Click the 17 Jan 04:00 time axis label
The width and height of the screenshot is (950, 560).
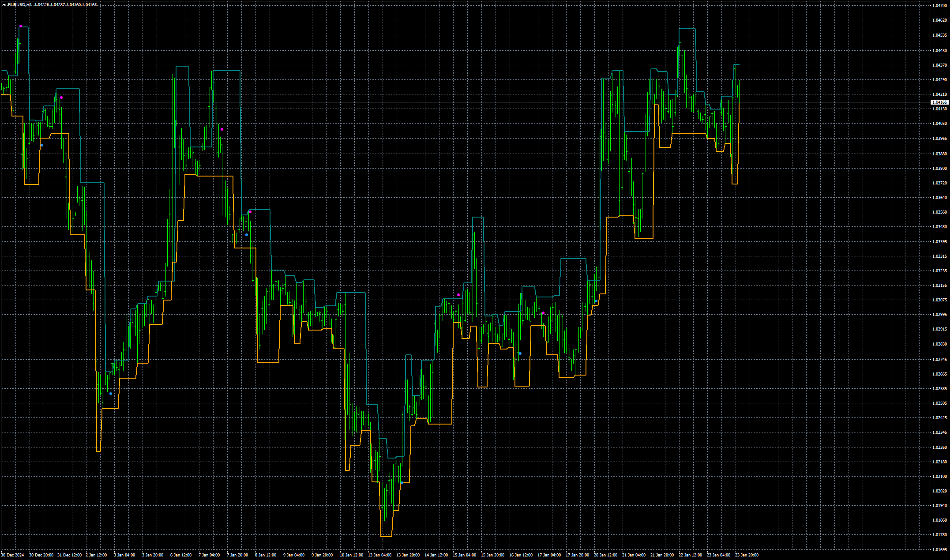pyautogui.click(x=549, y=555)
